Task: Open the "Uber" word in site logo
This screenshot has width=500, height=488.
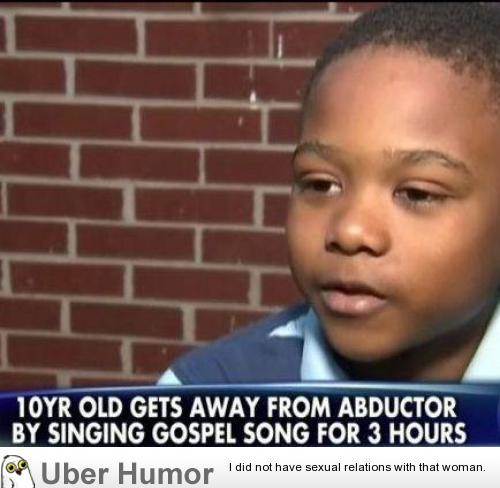Action: point(75,474)
